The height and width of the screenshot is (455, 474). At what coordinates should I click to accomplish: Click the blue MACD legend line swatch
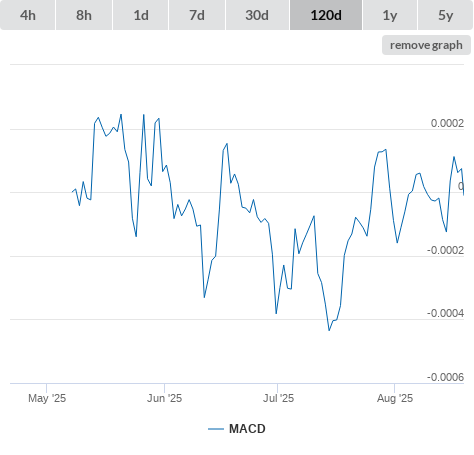pyautogui.click(x=216, y=429)
